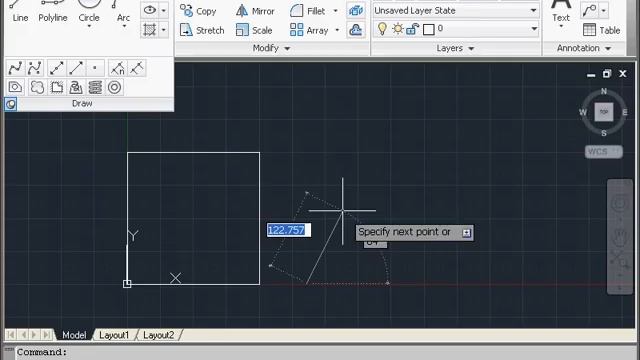Viewport: 640px width, 360px height.
Task: Choose the Measure tool icon
Action: (137, 68)
